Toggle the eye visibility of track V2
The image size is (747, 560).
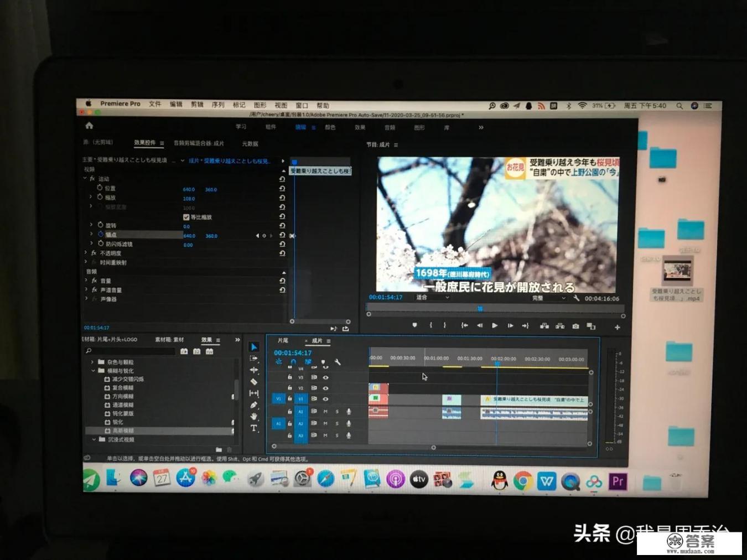(x=325, y=388)
